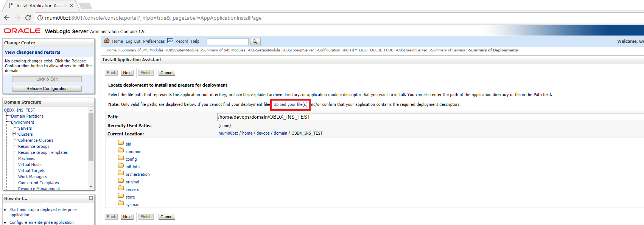
Task: Open View changes and restarts link
Action: (33, 52)
